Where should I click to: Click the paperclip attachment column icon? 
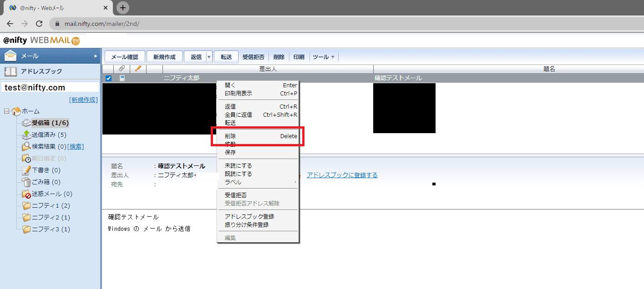122,69
